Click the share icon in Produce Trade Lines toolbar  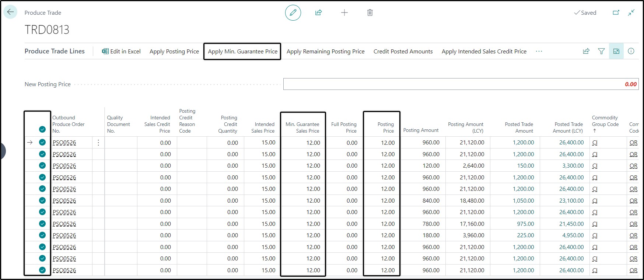click(586, 51)
